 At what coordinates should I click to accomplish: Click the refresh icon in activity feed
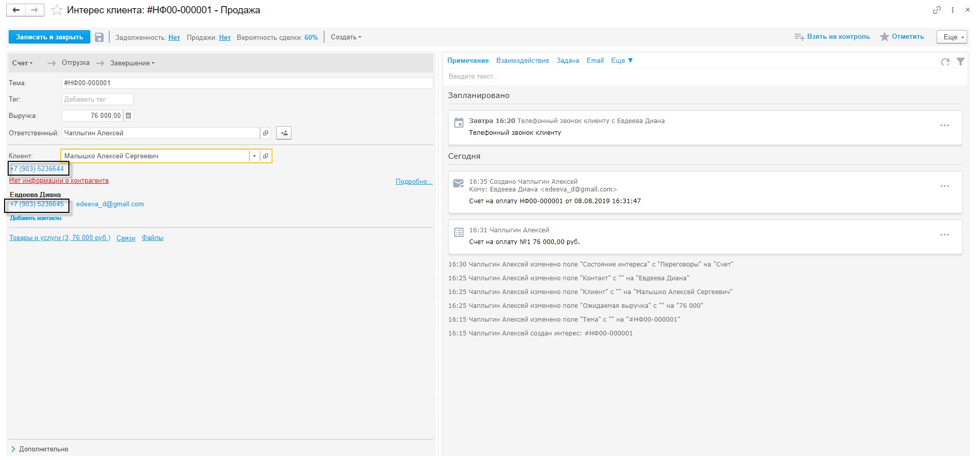[945, 62]
